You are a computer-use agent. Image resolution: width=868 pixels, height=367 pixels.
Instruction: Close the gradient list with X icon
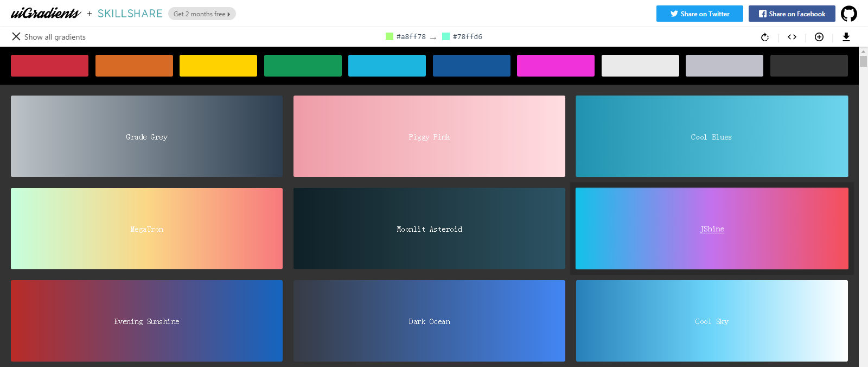click(16, 36)
